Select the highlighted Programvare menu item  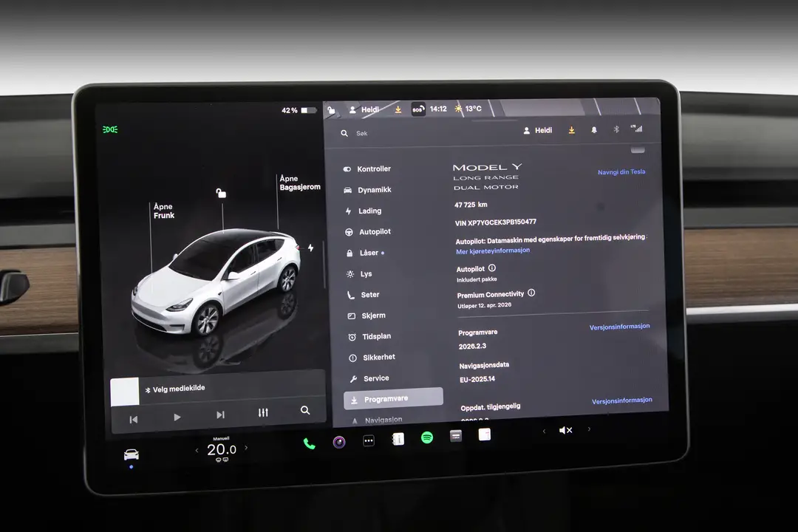[393, 398]
